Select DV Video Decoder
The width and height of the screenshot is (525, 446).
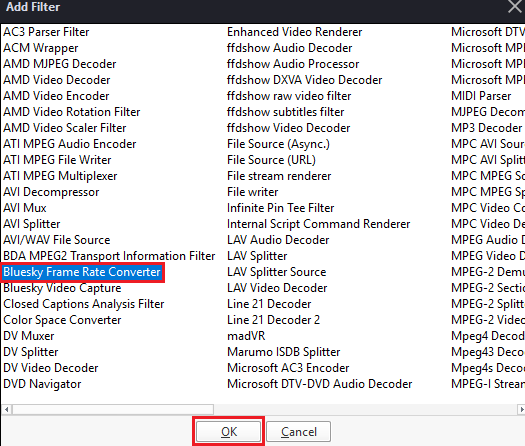51,368
